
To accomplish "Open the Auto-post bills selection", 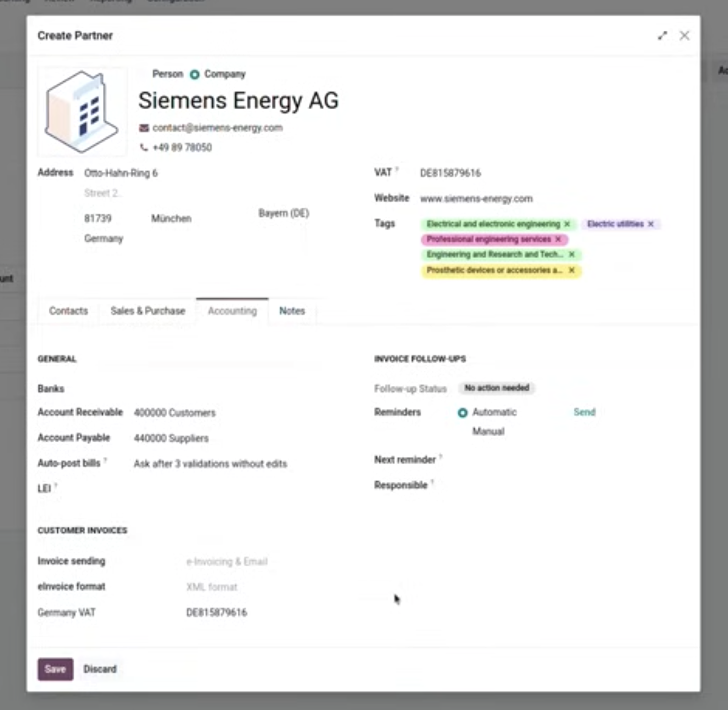I will tap(210, 464).
